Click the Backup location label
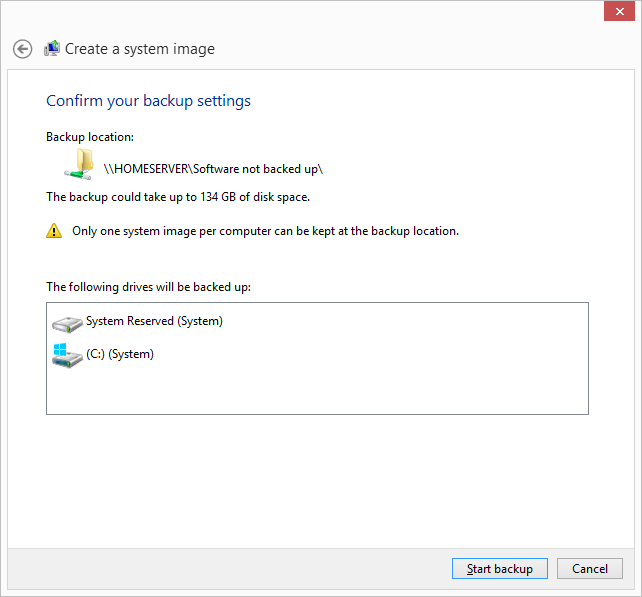 tap(90, 137)
